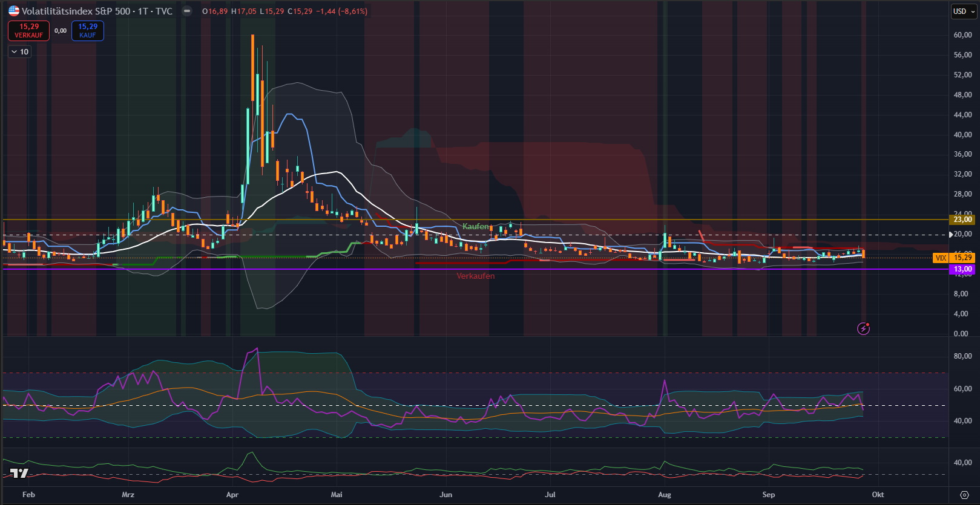This screenshot has width=980, height=505.
Task: Open the purple lightning bolt event marker
Action: 864,328
